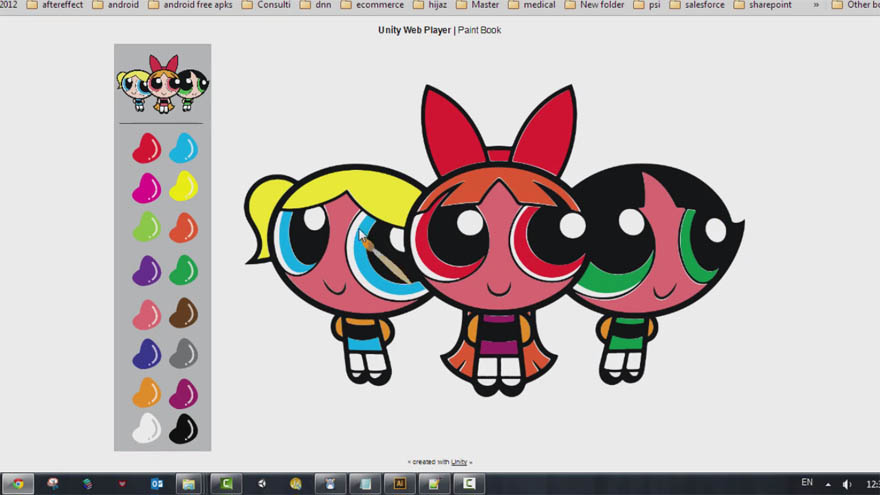This screenshot has width=880, height=495.
Task: Open the sharepoint bookmarks folder
Action: pos(762,5)
